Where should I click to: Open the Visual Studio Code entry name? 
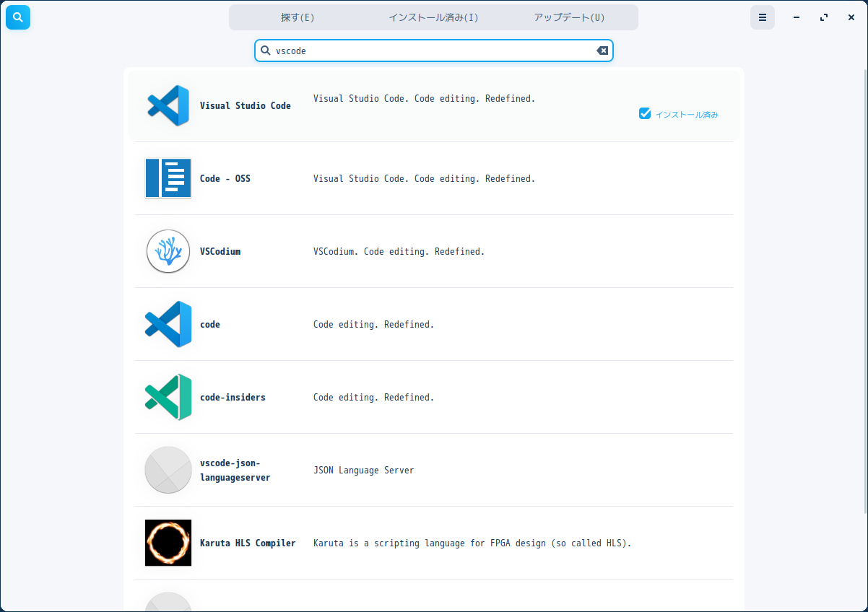(x=246, y=105)
